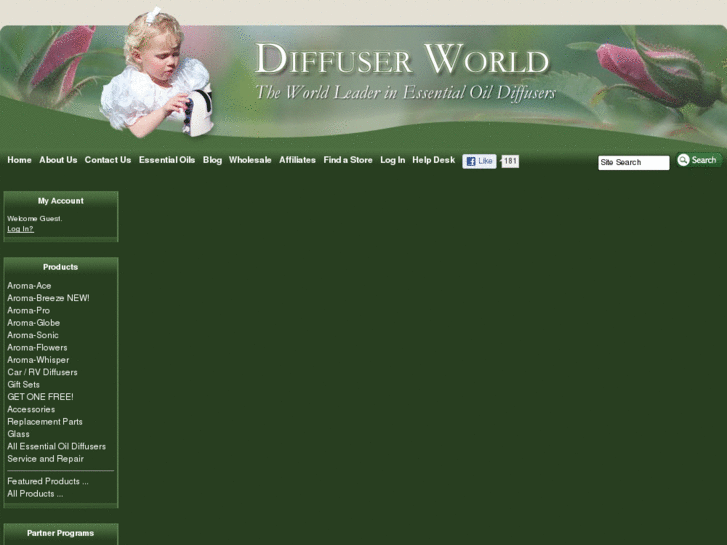Open All Essential Oil Diffusers link
The width and height of the screenshot is (727, 545).
(x=57, y=447)
